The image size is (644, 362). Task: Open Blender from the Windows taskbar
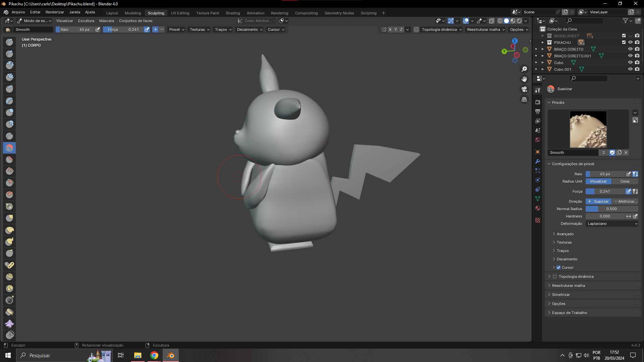[171, 355]
